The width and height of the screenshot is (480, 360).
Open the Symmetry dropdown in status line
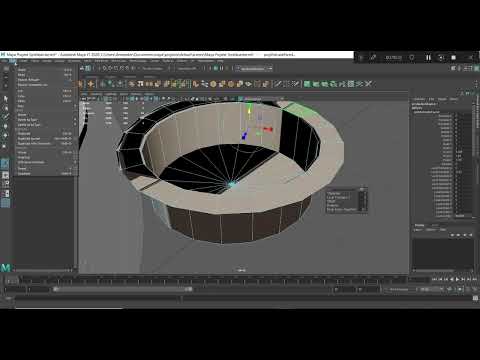pos(187,69)
